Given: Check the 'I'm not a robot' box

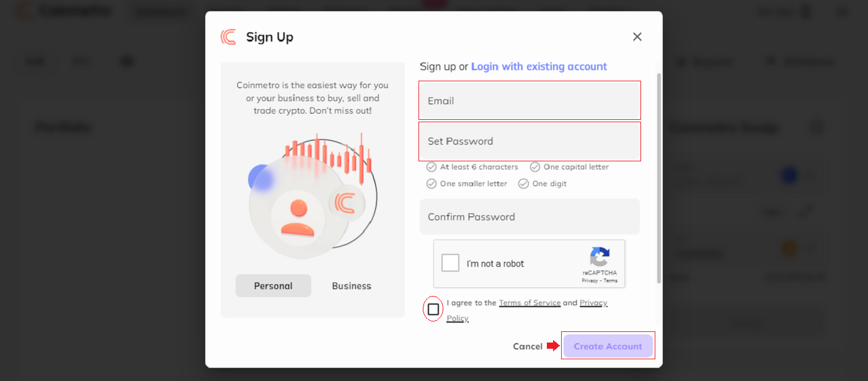Looking at the screenshot, I should (x=451, y=262).
